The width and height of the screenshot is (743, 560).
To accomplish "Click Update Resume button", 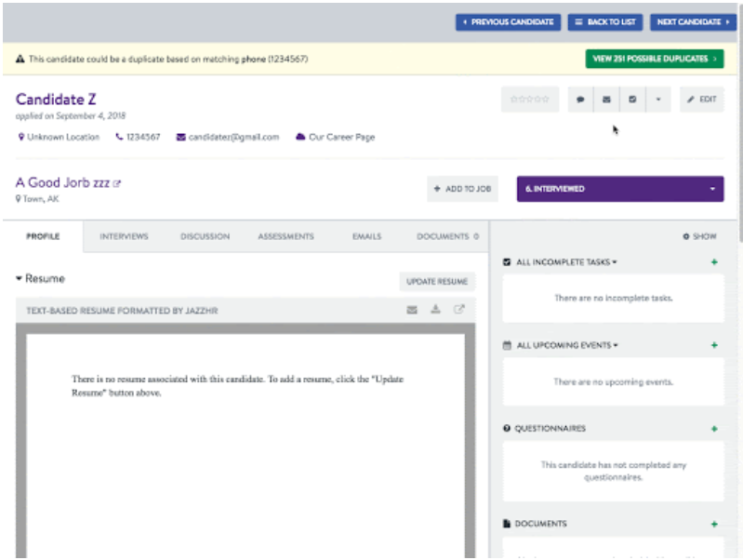I will 437,281.
